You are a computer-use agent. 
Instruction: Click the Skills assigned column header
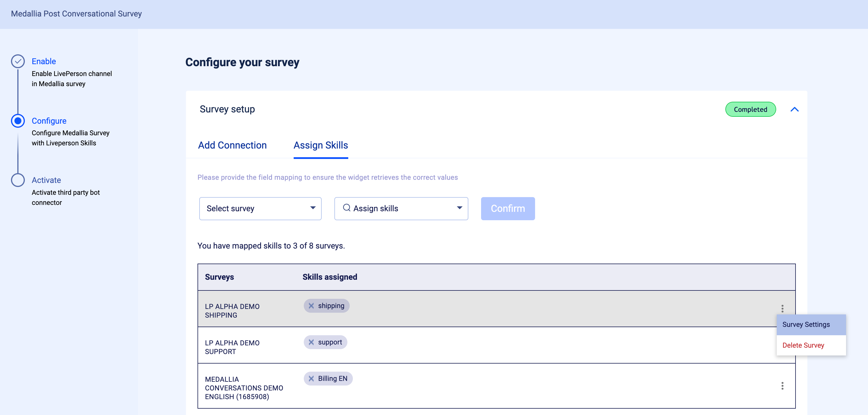click(329, 277)
